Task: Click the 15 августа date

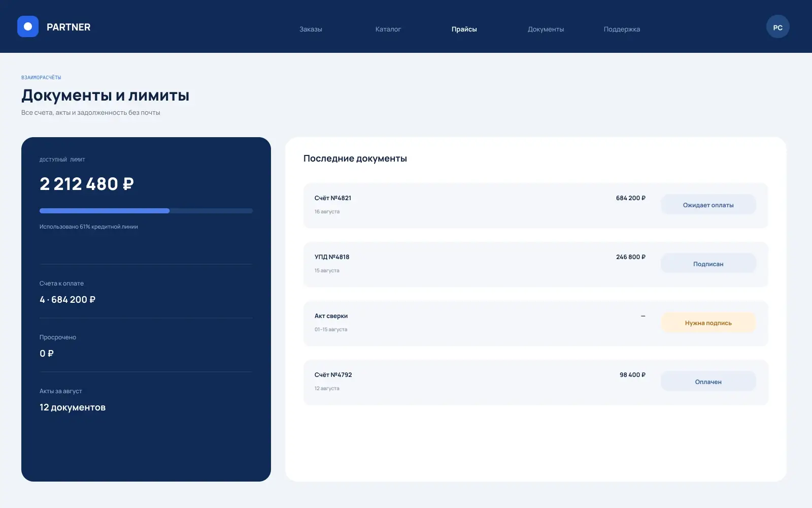Action: coord(327,271)
